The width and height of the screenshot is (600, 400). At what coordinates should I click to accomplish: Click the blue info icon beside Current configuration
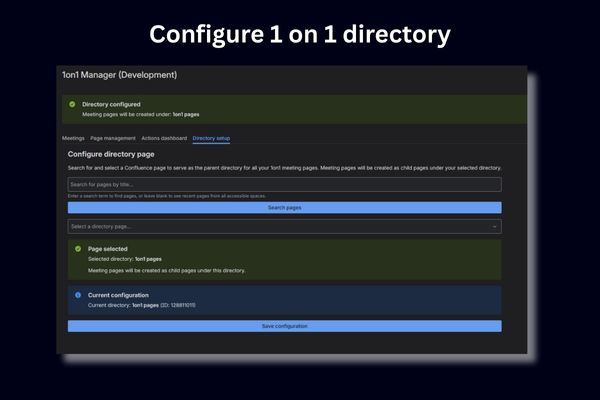click(x=78, y=295)
